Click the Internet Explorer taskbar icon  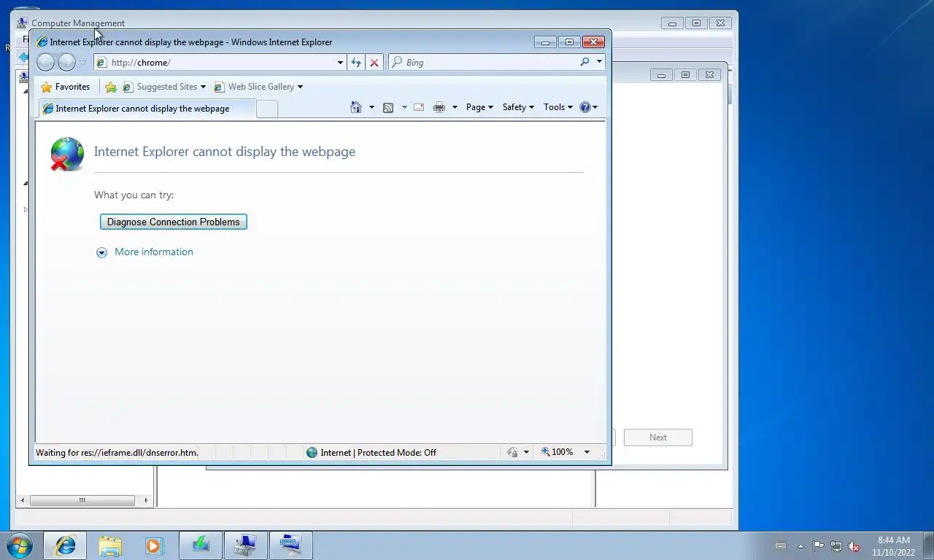click(x=65, y=545)
